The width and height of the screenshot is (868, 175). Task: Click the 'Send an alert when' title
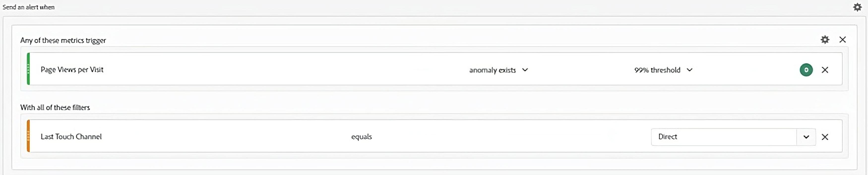pyautogui.click(x=28, y=7)
